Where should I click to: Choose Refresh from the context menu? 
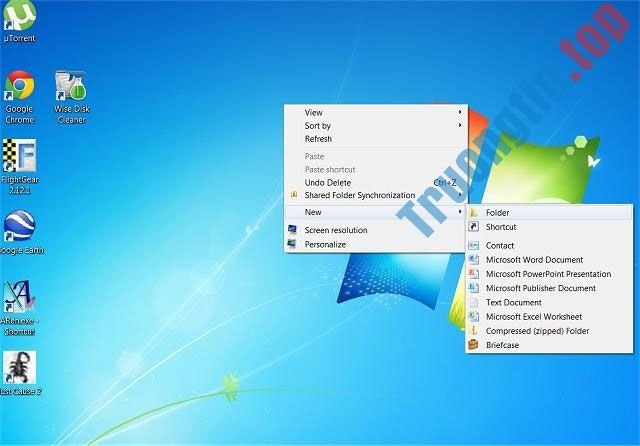(318, 139)
